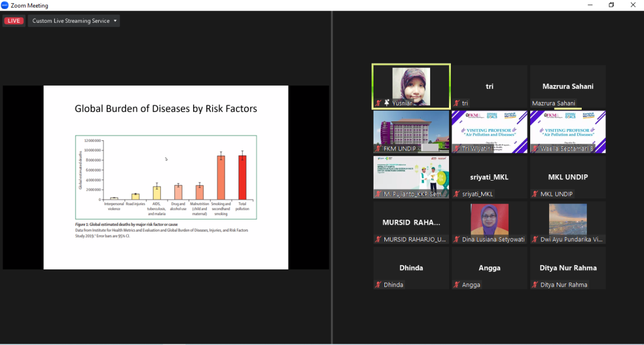Click the red LIVE indicator badge

pyautogui.click(x=14, y=21)
